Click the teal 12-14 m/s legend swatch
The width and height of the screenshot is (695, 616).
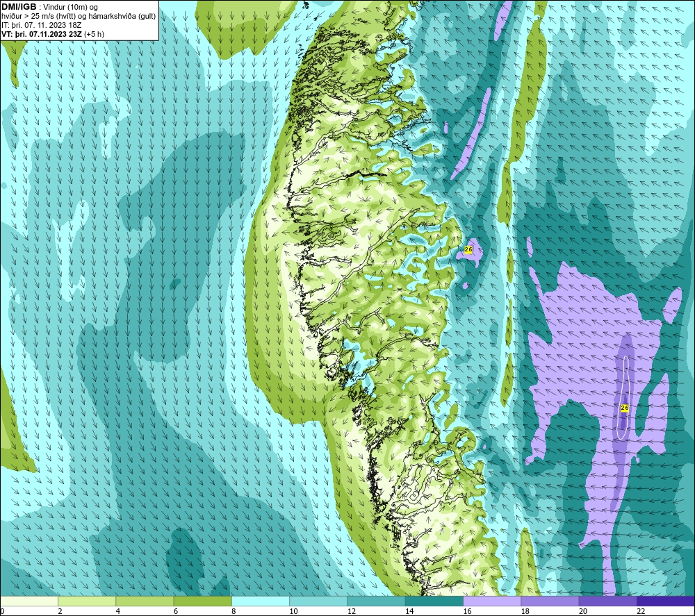click(x=376, y=601)
